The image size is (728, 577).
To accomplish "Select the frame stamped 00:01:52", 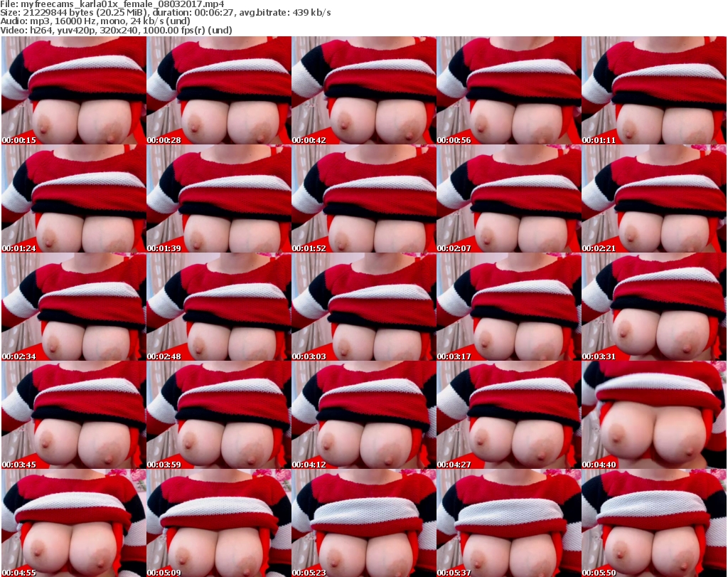I will coord(364,198).
